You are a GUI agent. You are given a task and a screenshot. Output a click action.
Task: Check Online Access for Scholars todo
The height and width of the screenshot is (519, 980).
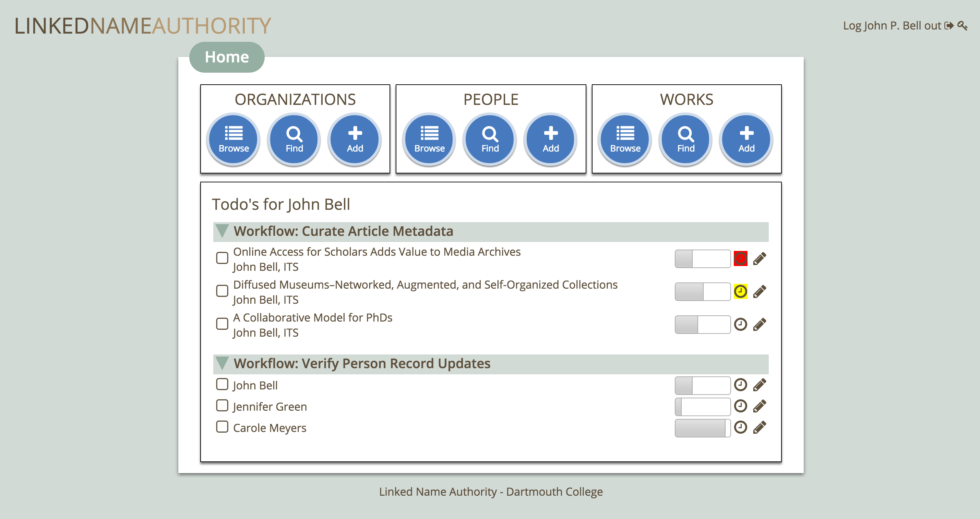(222, 258)
